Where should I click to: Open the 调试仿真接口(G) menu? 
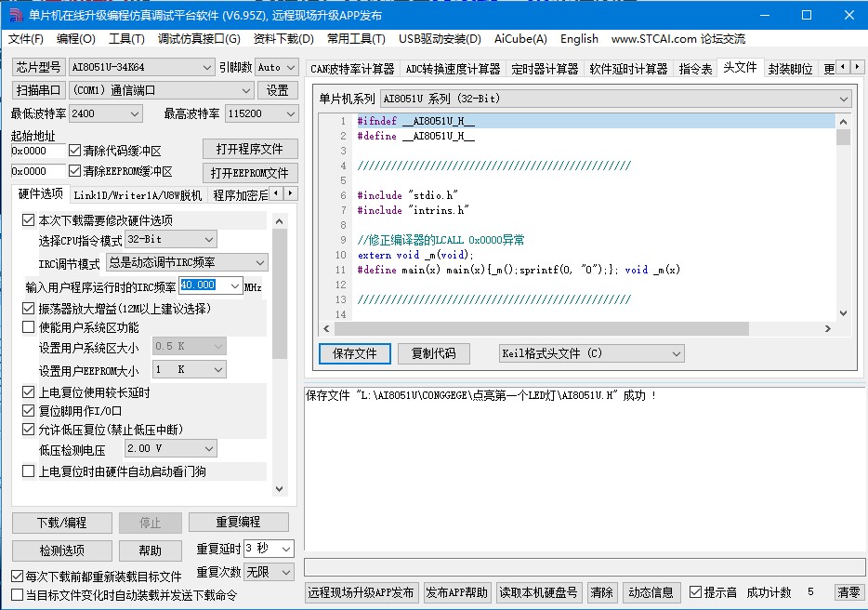point(199,39)
